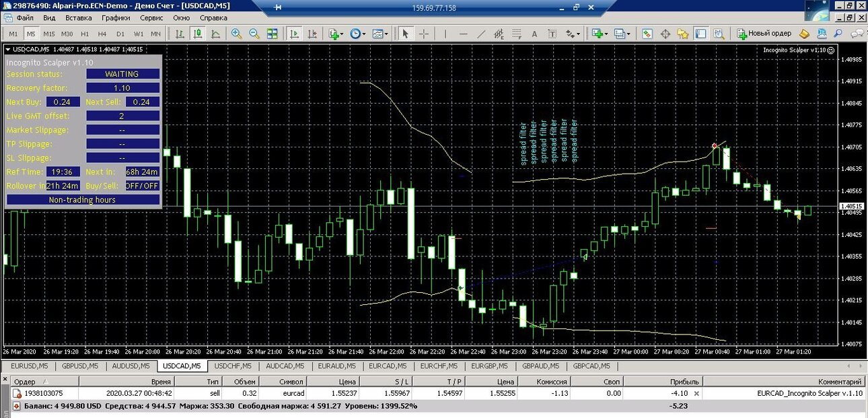Zoom in on the chart
This screenshot has height=418, width=868.
(237, 34)
